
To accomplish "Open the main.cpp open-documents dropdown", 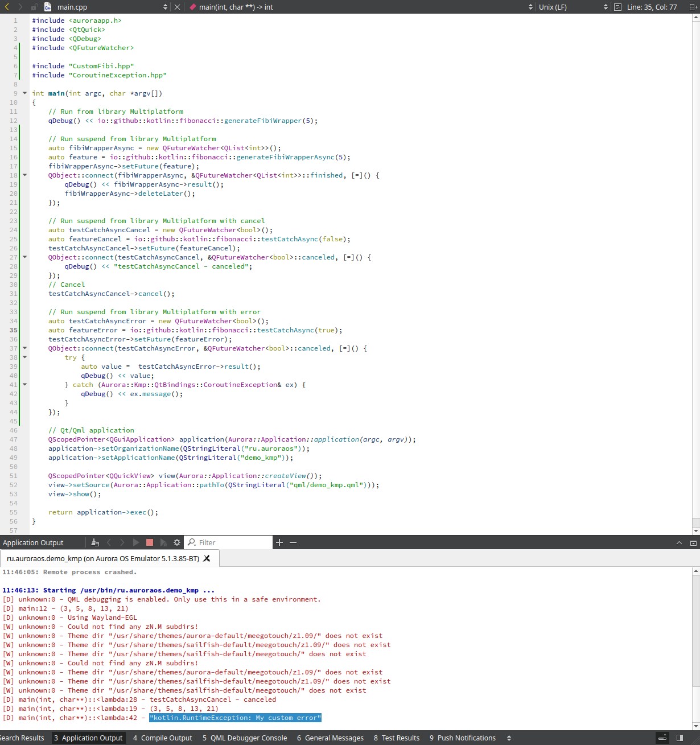I will click(166, 7).
